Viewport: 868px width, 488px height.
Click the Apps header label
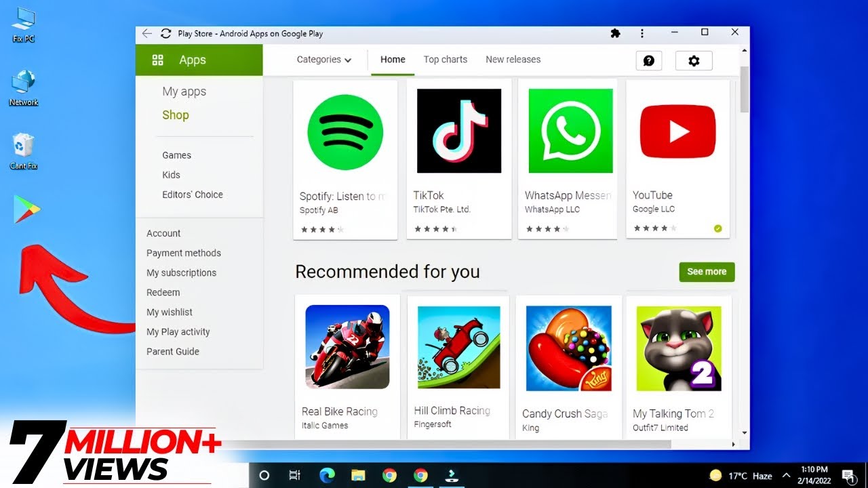tap(193, 60)
